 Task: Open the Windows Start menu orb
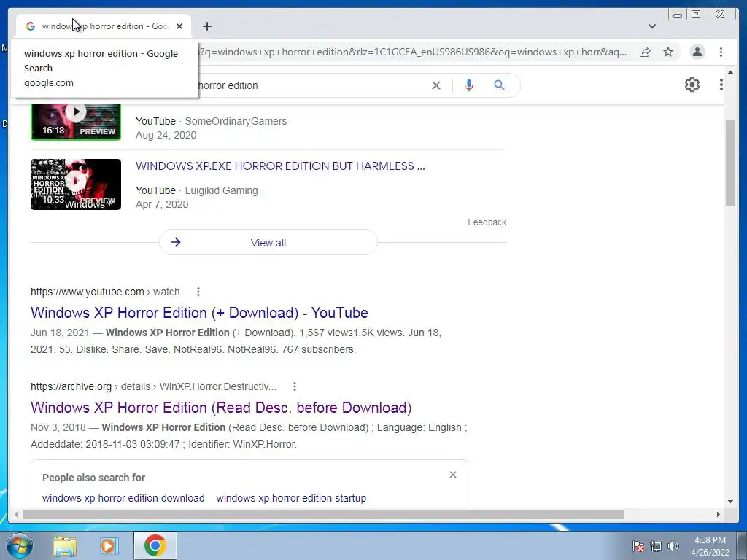19,545
